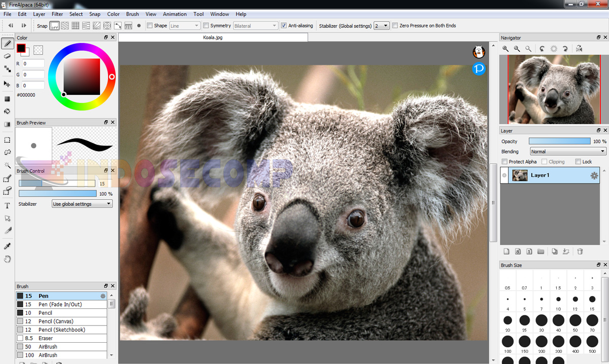Open the Filter menu
609x364 pixels.
point(57,14)
